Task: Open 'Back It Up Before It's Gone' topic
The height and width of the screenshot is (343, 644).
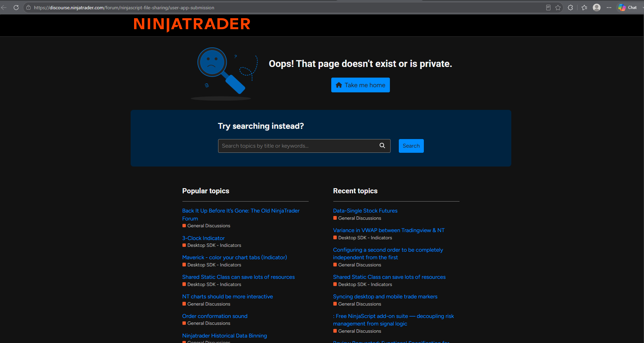Action: click(241, 215)
